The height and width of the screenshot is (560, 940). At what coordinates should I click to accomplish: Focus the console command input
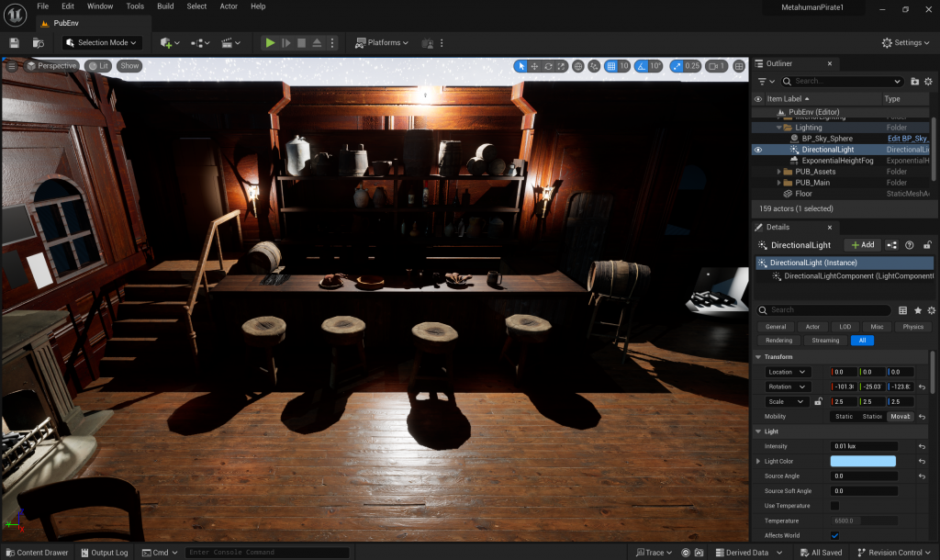[267, 553]
